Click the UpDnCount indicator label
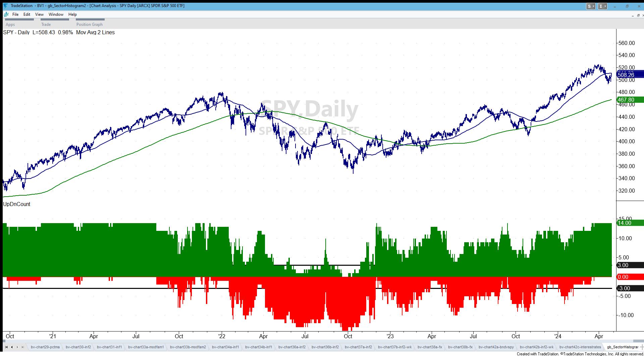Screen dimensions: 644x356 tap(17, 204)
